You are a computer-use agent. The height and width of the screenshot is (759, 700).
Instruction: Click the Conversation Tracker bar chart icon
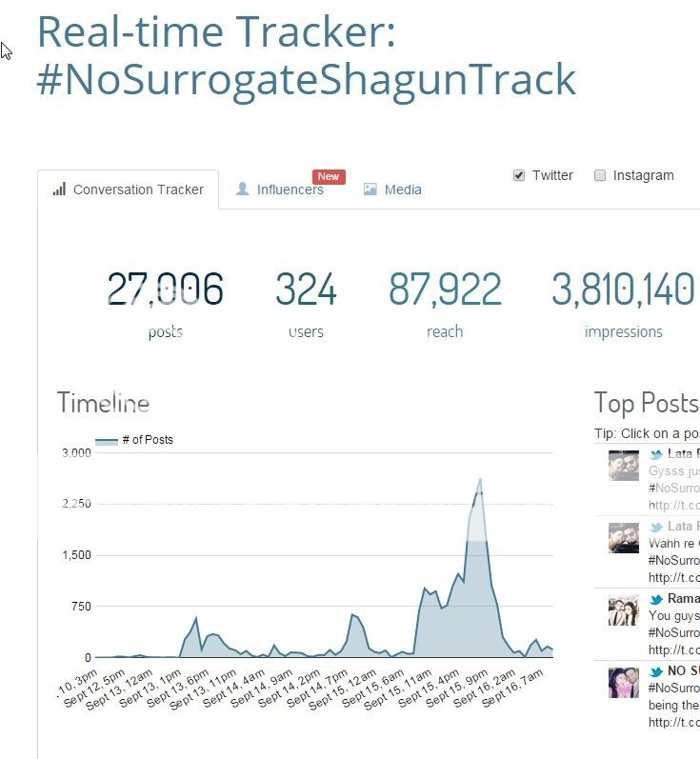(x=59, y=190)
